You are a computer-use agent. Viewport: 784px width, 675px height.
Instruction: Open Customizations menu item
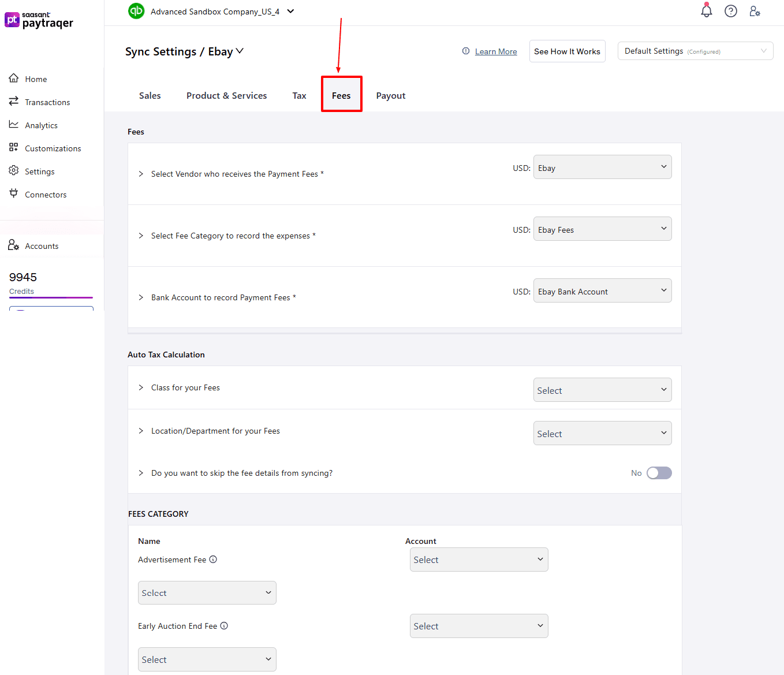tap(53, 148)
